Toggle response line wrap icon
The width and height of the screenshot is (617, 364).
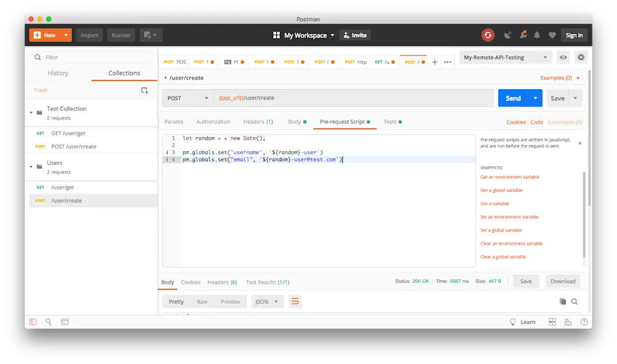(295, 301)
